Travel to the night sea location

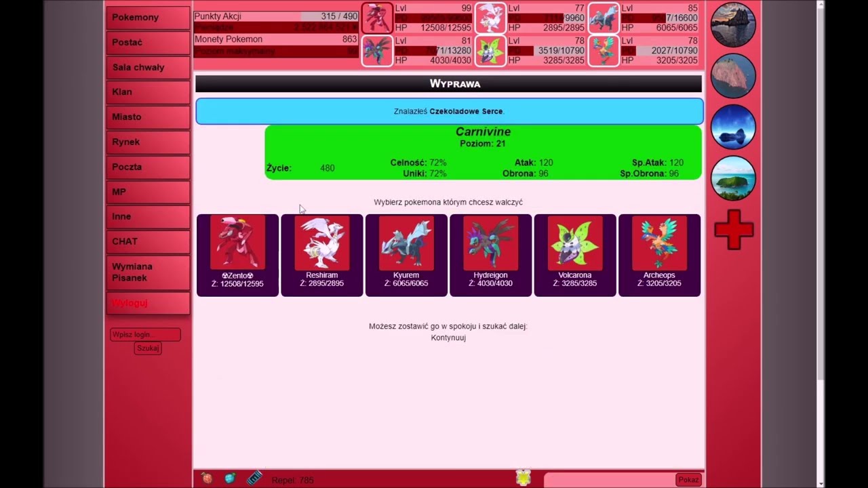coord(733,127)
